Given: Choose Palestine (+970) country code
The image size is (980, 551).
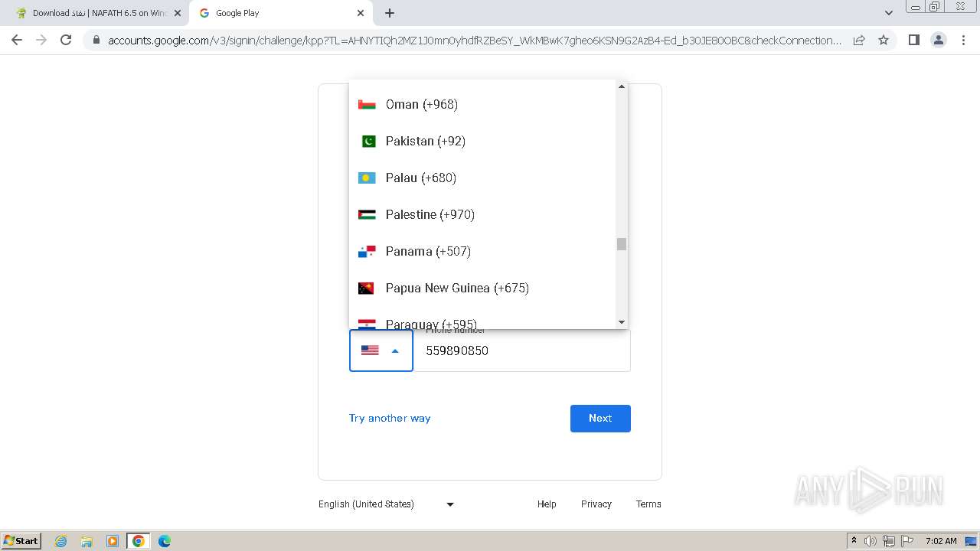Looking at the screenshot, I should point(430,215).
